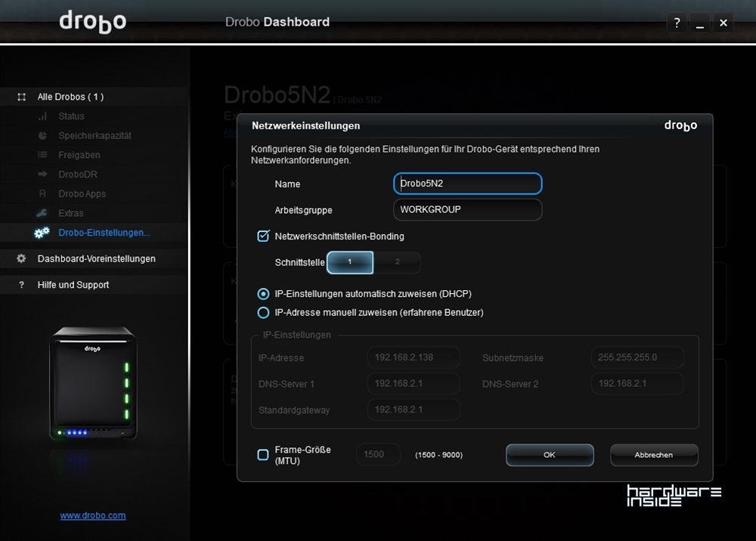The image size is (756, 541).
Task: Click the drobo logo in the dialog
Action: click(x=680, y=125)
